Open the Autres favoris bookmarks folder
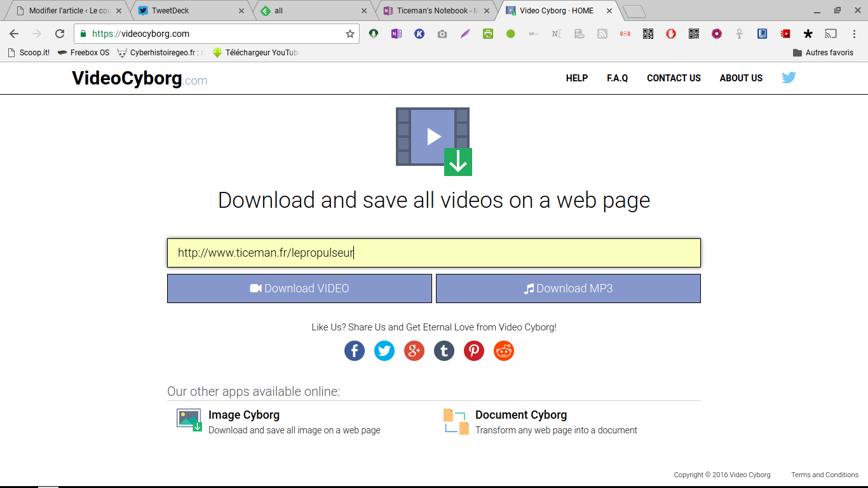Viewport: 868px width, 488px height. (824, 53)
